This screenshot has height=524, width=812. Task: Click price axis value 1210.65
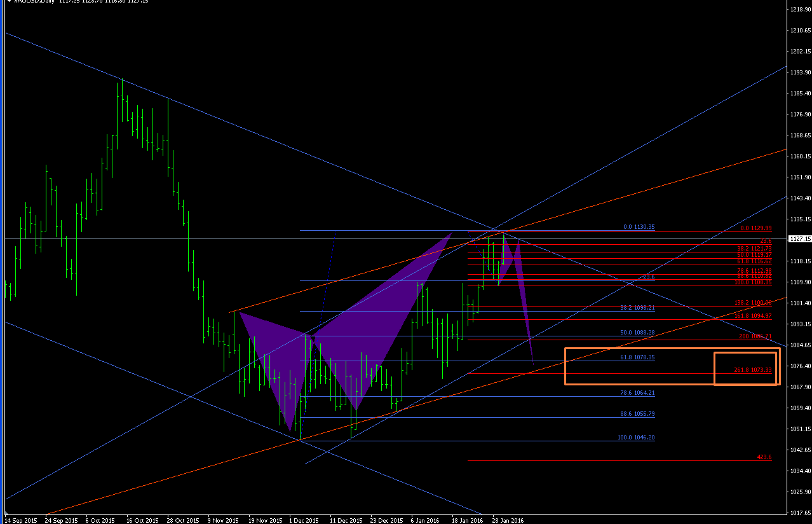[800, 31]
